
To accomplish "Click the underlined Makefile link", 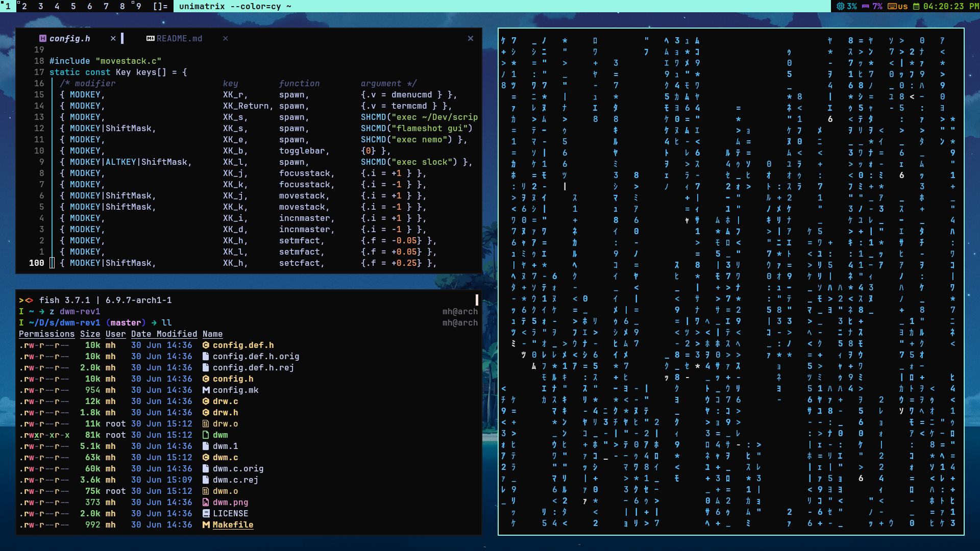I will point(233,525).
